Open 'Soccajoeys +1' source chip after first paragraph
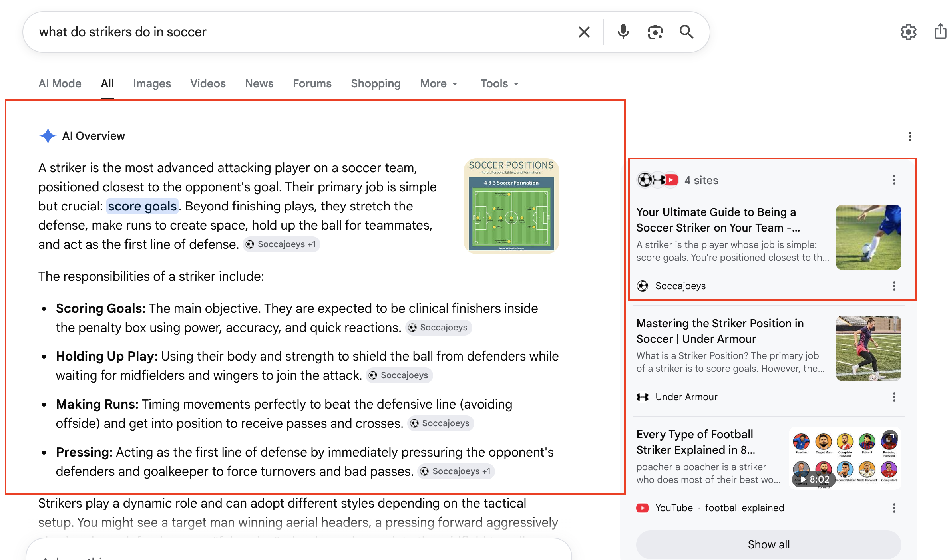Image resolution: width=951 pixels, height=560 pixels. (x=281, y=244)
